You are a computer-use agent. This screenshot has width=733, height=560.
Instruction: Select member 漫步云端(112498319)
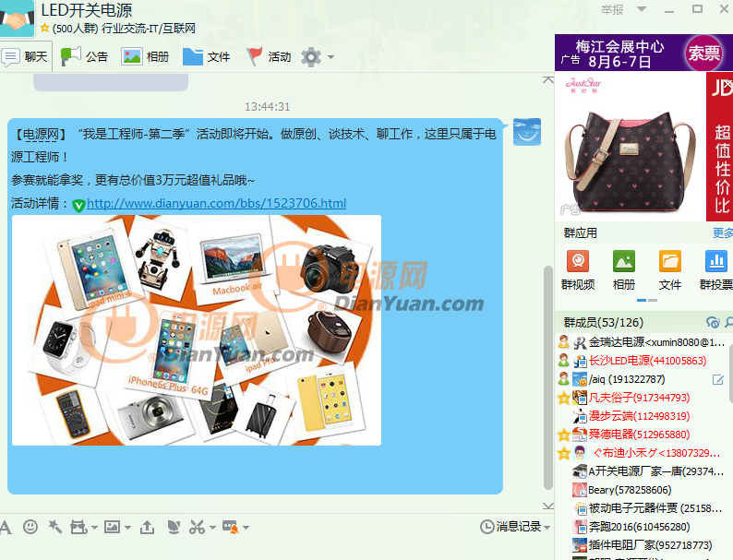[x=642, y=416]
